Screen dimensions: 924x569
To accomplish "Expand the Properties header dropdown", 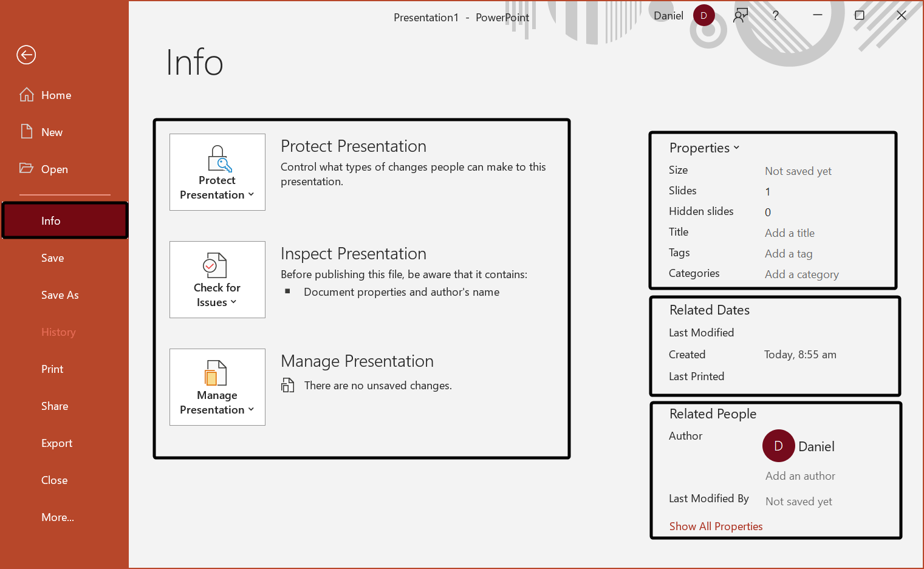I will 704,148.
